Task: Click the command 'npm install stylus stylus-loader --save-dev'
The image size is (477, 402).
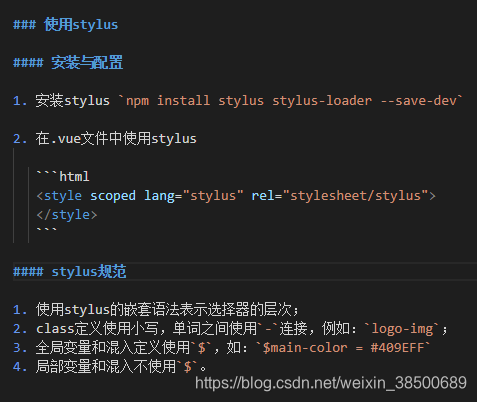Action: [x=291, y=101]
